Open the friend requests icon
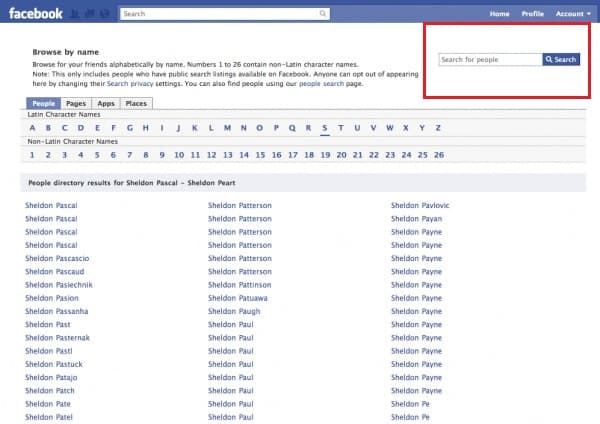 tap(77, 14)
